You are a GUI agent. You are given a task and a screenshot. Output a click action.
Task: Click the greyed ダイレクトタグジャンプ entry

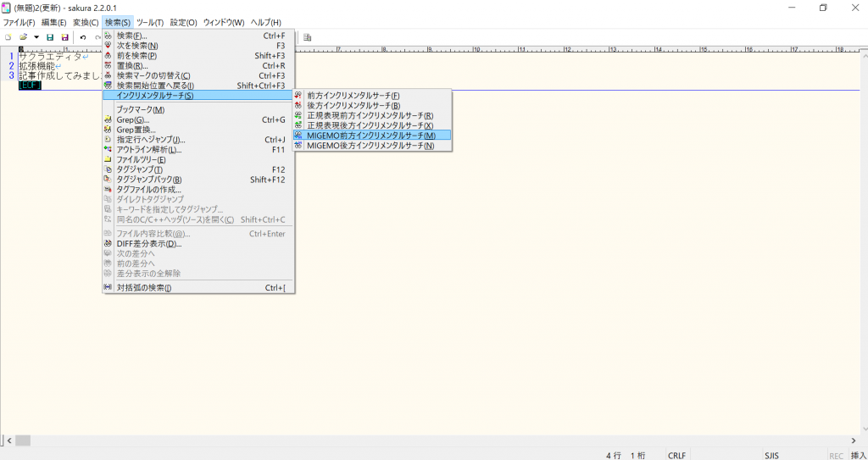point(198,199)
